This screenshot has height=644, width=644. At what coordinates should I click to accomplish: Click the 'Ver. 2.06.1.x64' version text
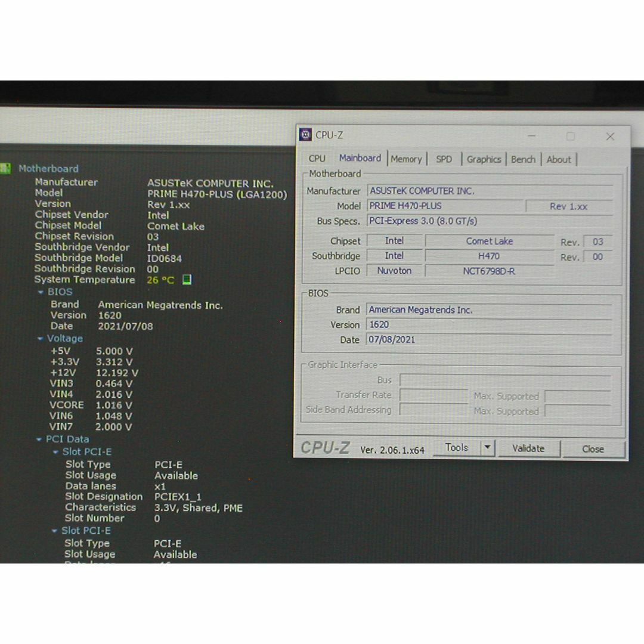pos(392,450)
